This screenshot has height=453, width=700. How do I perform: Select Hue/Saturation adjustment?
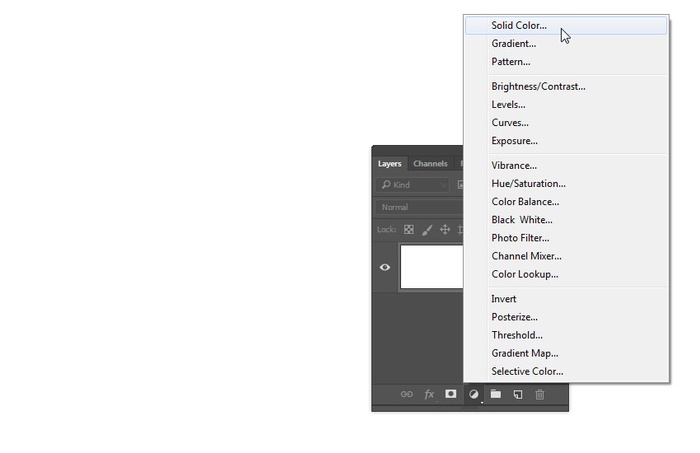point(528,184)
